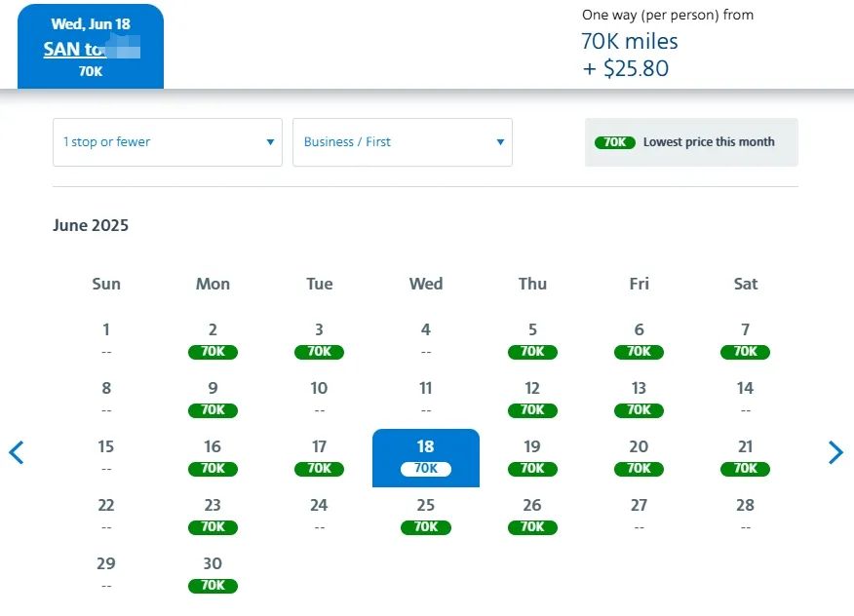Choose Monday June 30 date
The image size is (854, 616).
tap(213, 574)
